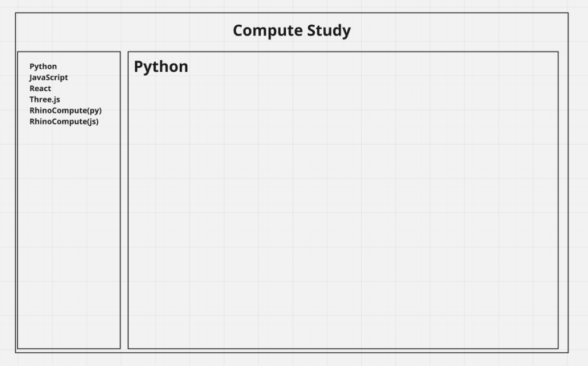Choose React from the sidebar list
Image resolution: width=588 pixels, height=366 pixels.
pos(40,88)
